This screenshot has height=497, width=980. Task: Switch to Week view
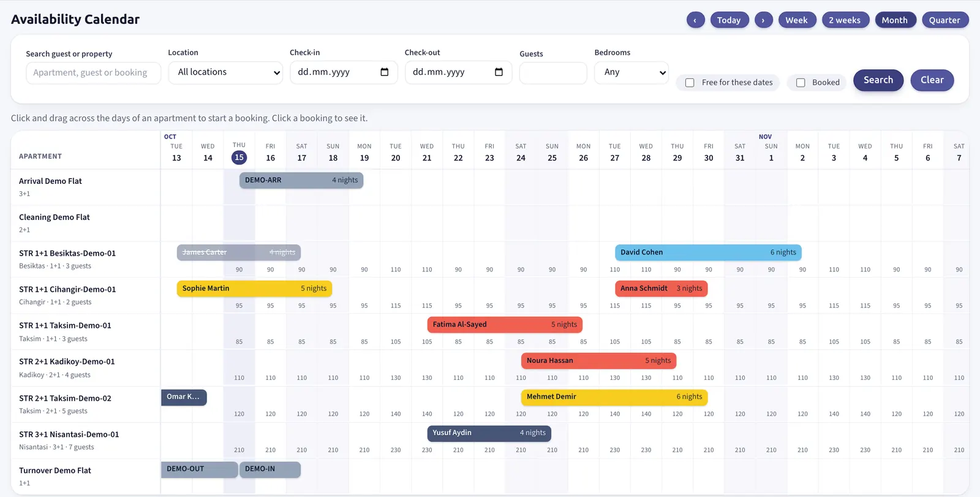(x=796, y=20)
